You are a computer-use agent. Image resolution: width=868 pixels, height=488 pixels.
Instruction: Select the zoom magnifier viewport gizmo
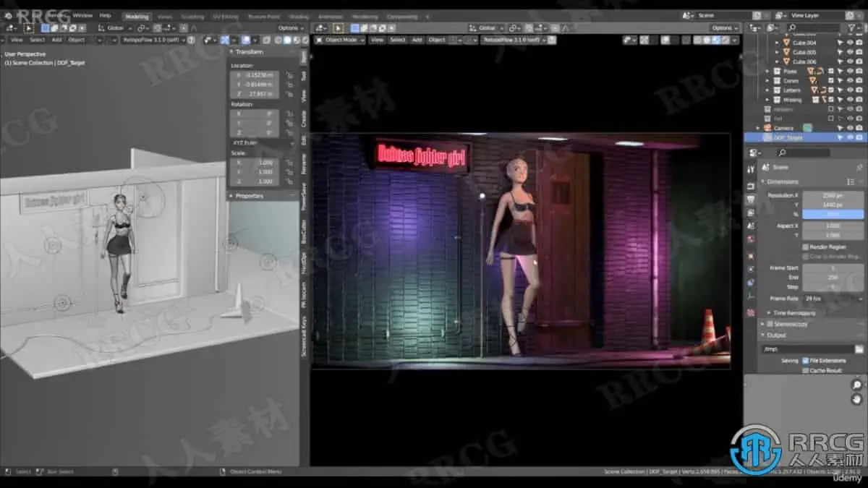click(857, 385)
